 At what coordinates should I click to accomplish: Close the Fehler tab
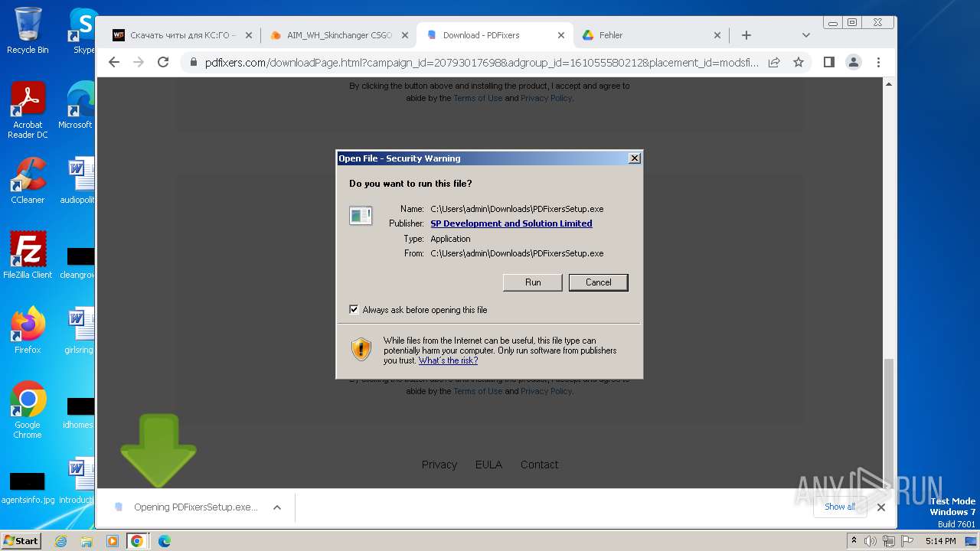717,35
